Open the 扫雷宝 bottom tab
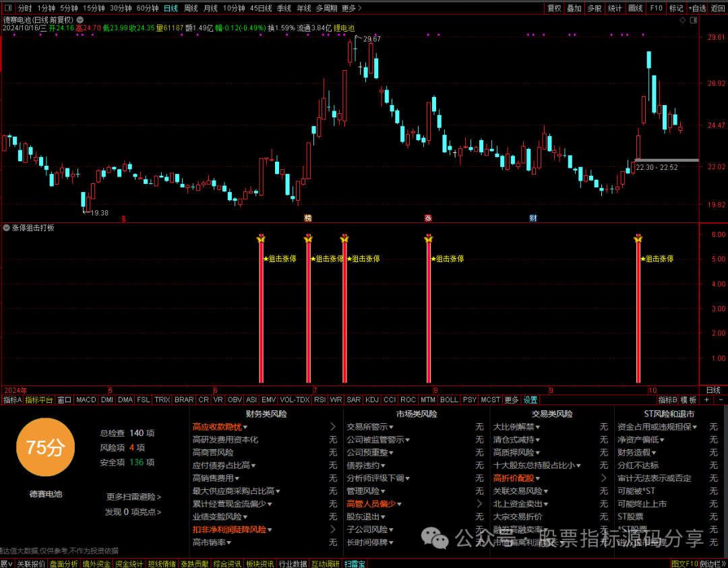 pyautogui.click(x=355, y=564)
